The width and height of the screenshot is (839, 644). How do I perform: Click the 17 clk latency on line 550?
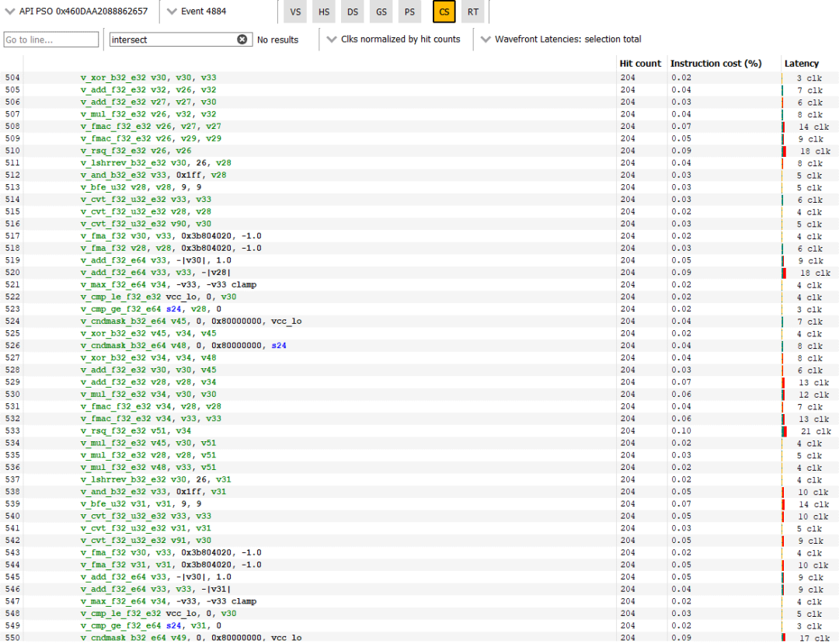click(x=814, y=638)
